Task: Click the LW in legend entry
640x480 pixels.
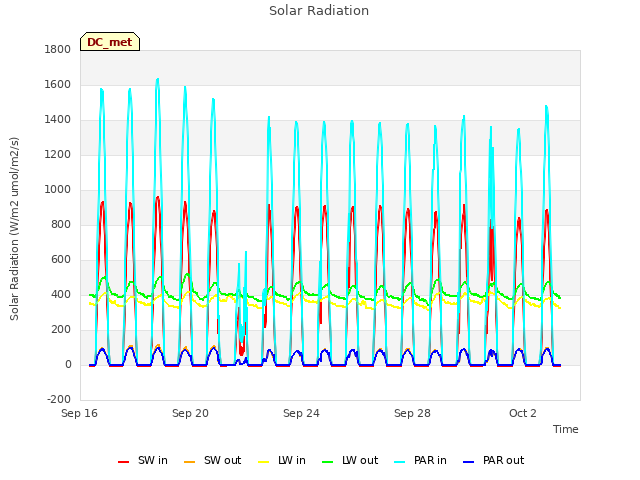Action: 282,460
